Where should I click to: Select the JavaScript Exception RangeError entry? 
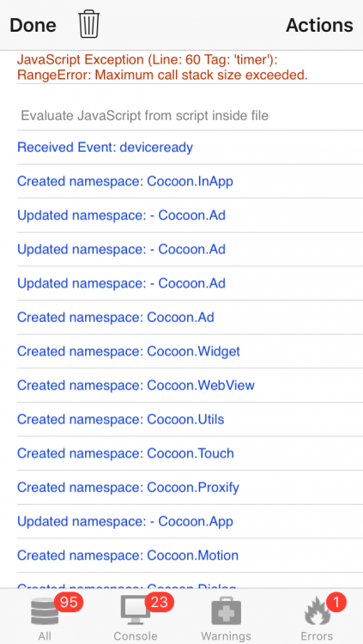point(190,68)
